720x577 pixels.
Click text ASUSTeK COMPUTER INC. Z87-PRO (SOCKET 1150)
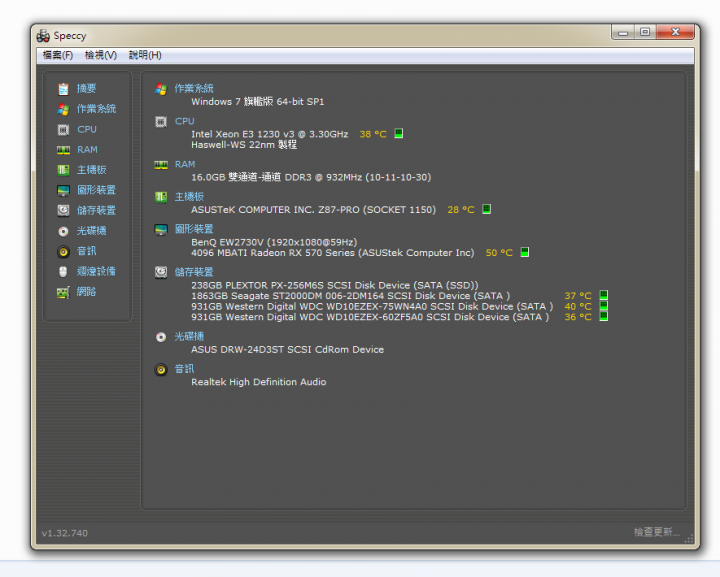tap(314, 210)
